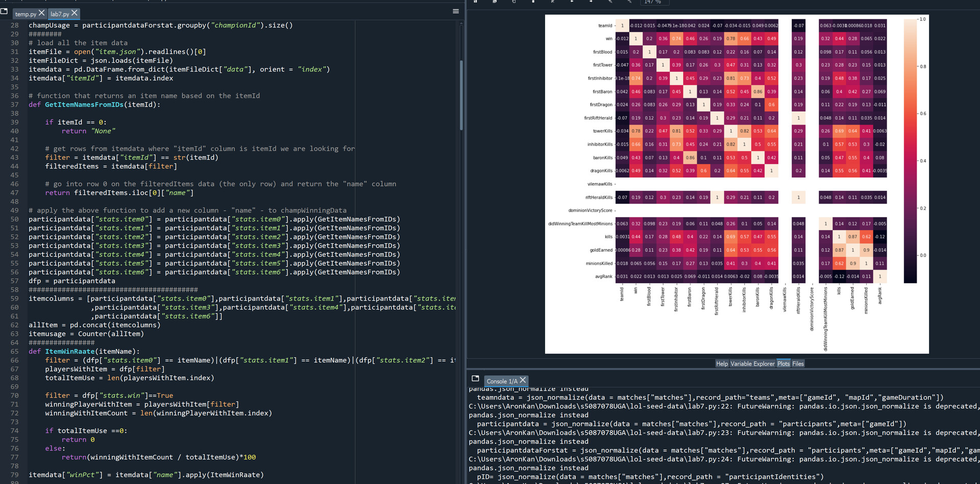Open the editor options hamburger menu

[x=456, y=11]
